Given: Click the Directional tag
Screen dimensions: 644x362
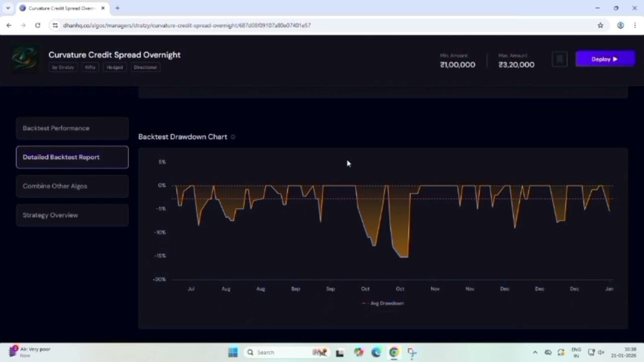Looking at the screenshot, I should (145, 67).
